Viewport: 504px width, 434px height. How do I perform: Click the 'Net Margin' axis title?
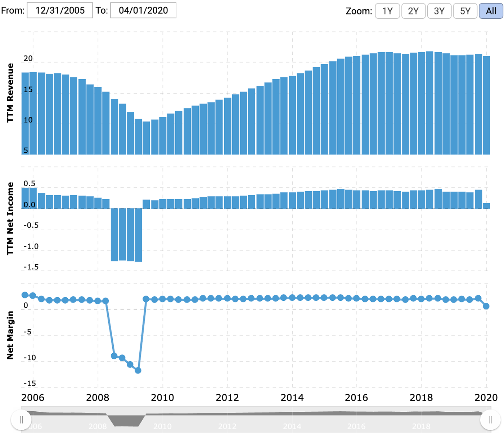10,335
